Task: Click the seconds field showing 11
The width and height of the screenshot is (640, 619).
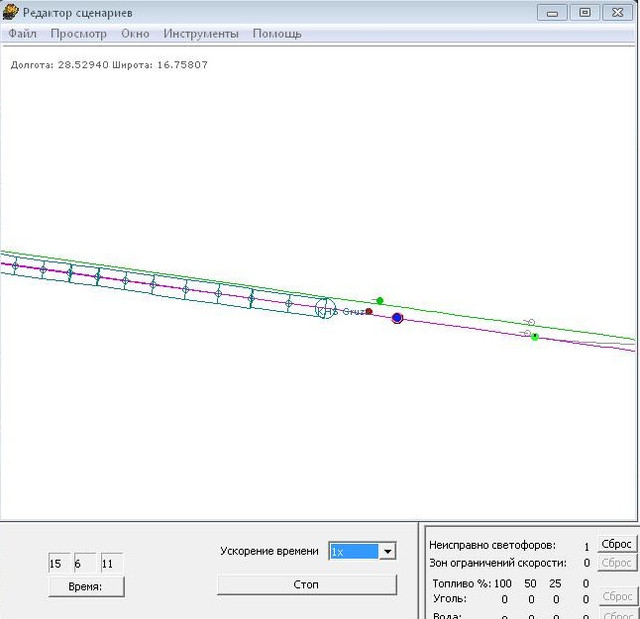Action: click(x=112, y=564)
